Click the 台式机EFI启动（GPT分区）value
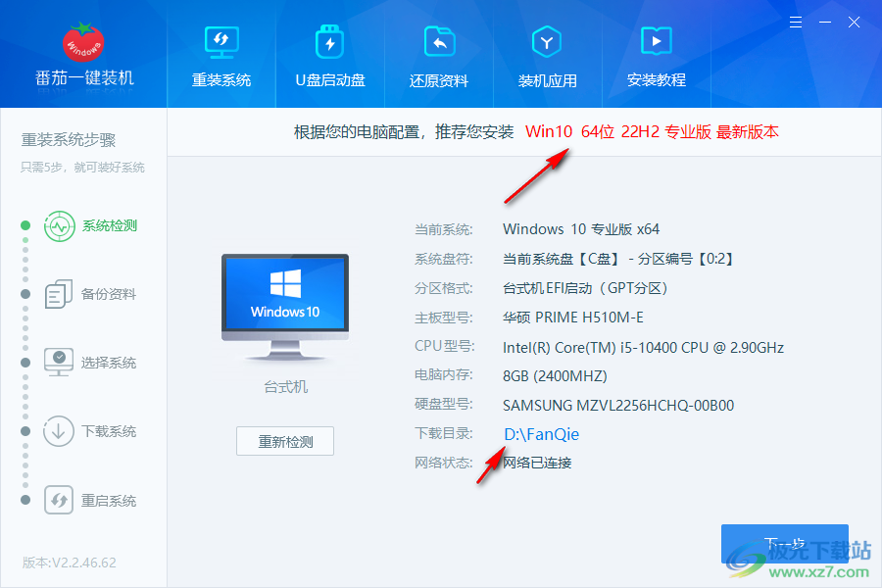The height and width of the screenshot is (588, 882). pyautogui.click(x=586, y=288)
